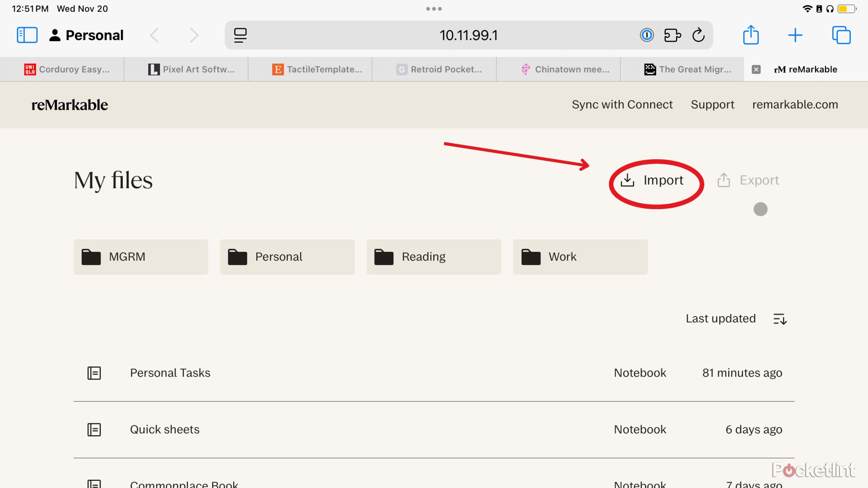This screenshot has height=488, width=868.
Task: Show the tab overview icon
Action: click(841, 35)
